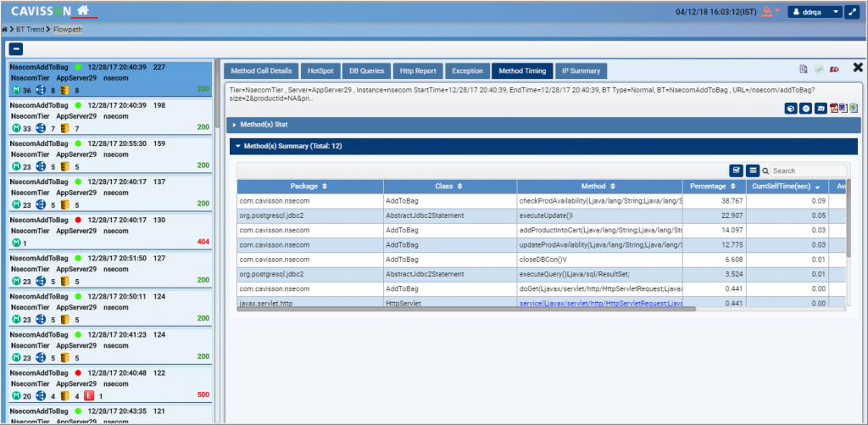
Task: Go to the Cavisson home icon
Action: pyautogui.click(x=83, y=10)
